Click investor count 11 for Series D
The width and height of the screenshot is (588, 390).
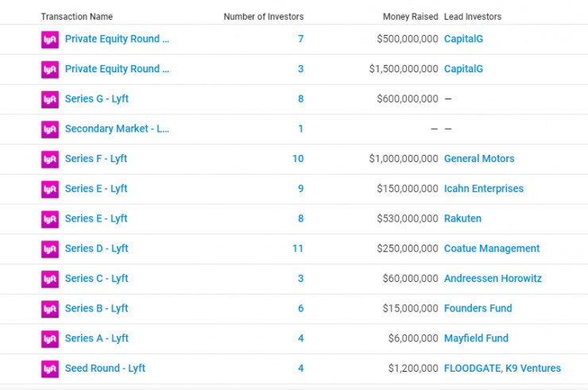297,249
